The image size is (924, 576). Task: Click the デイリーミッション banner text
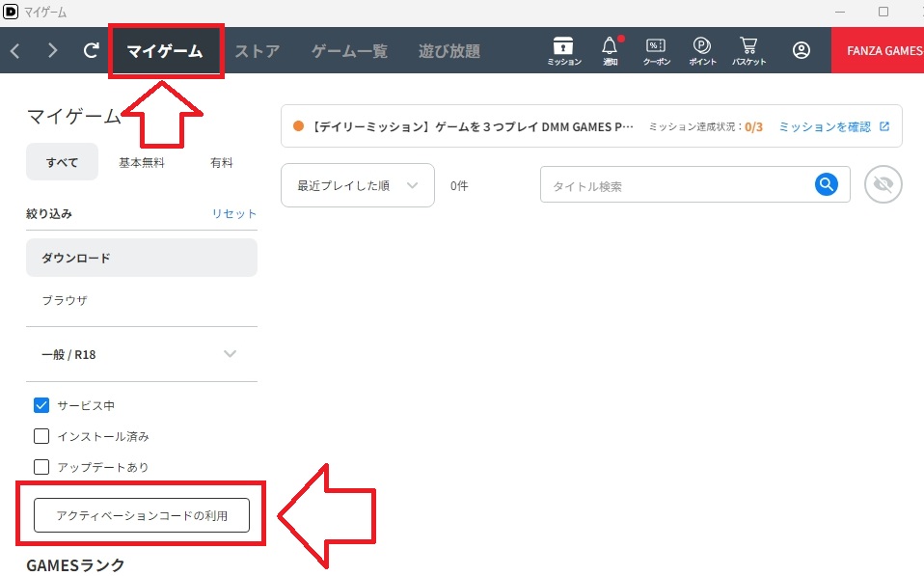472,126
